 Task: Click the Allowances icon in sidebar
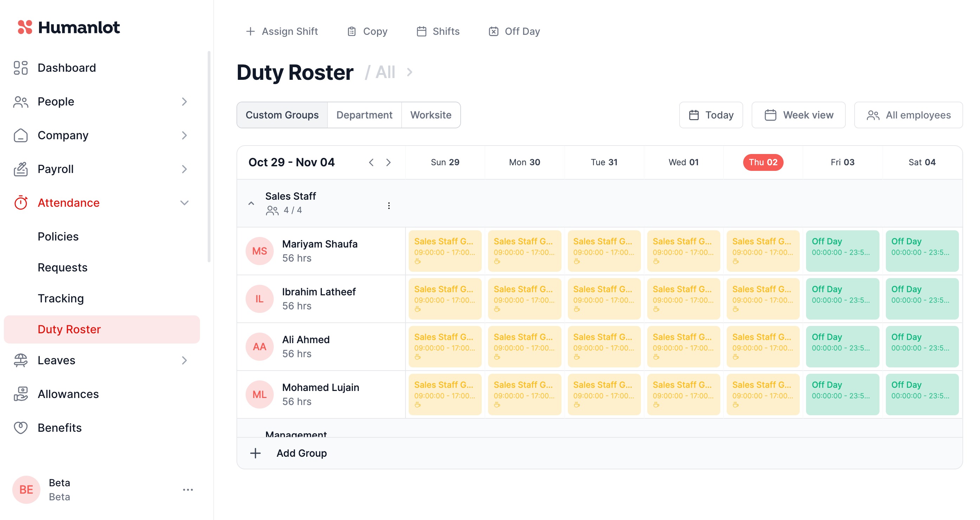pyautogui.click(x=20, y=394)
